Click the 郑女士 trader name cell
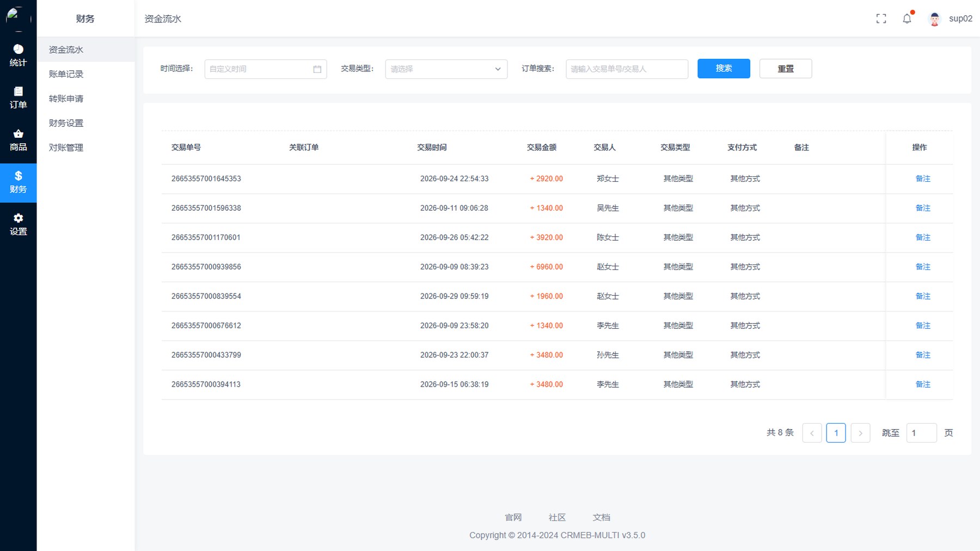980x551 pixels. tap(608, 179)
